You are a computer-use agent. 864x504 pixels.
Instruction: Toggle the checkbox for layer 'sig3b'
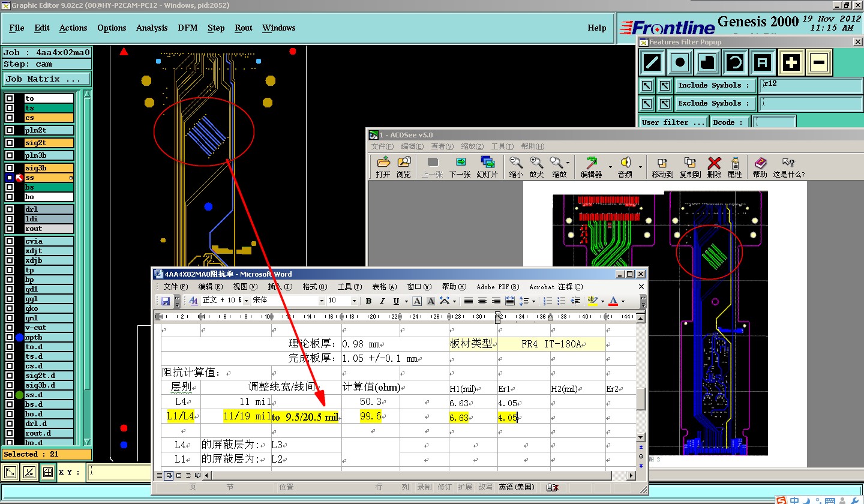[10, 168]
